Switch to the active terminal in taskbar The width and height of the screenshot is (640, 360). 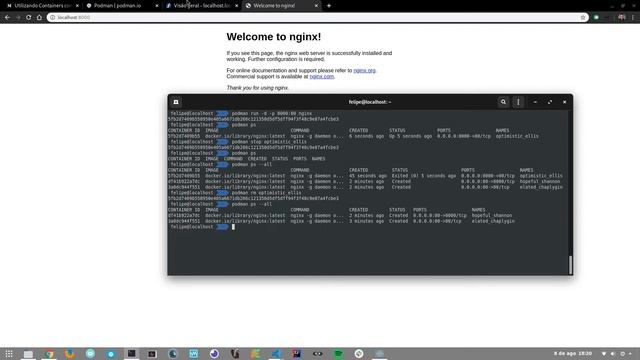tap(131, 354)
